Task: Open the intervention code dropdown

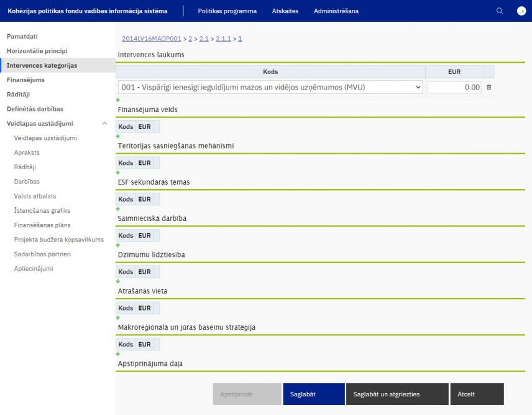Action: [270, 88]
